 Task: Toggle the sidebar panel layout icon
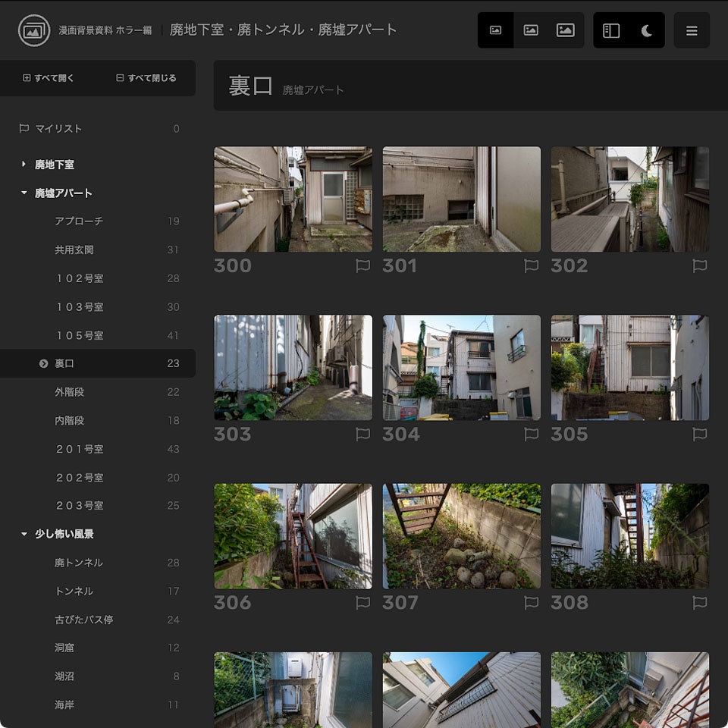tap(611, 30)
